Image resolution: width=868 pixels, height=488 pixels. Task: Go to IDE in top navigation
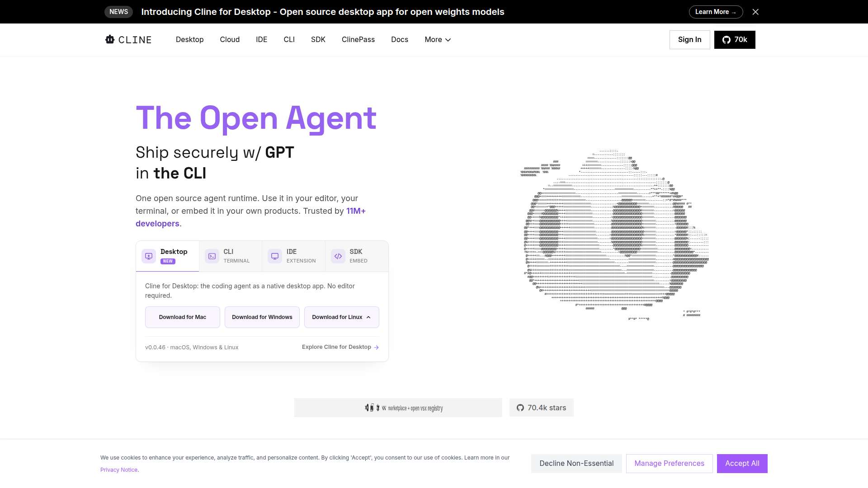(262, 40)
